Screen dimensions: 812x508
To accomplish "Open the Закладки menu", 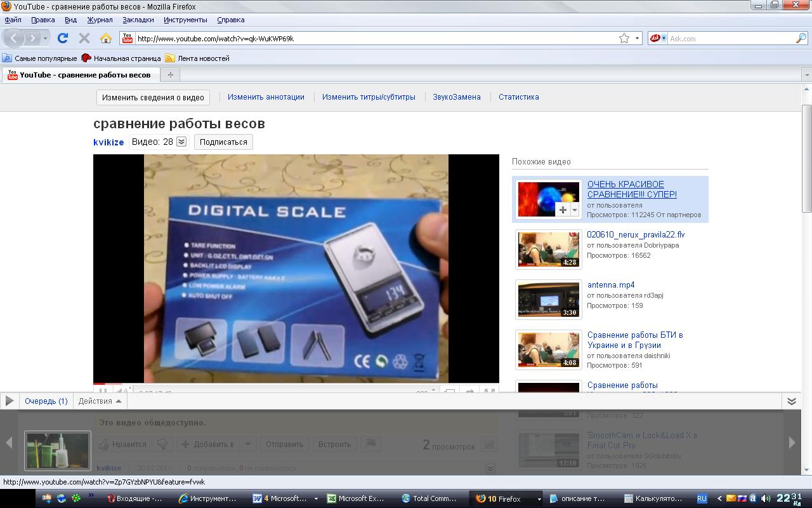I will pos(138,20).
